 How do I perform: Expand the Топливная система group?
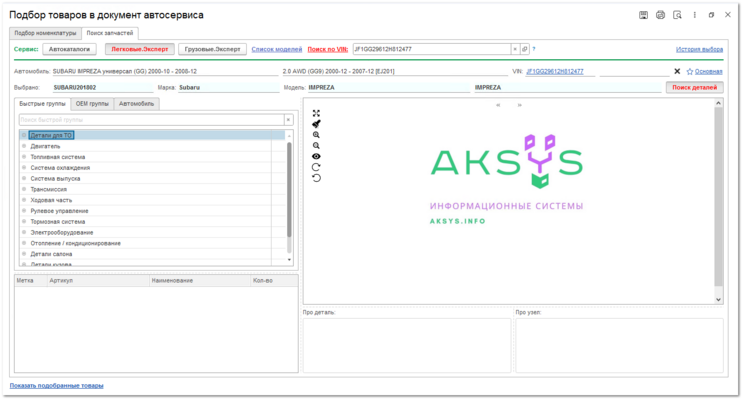24,157
